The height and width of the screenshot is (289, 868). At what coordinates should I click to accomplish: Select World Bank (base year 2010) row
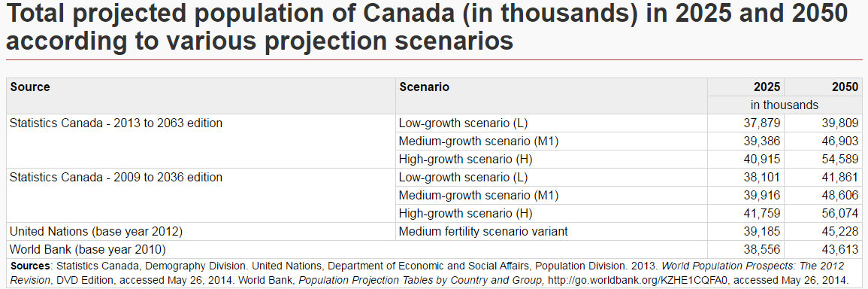[x=434, y=250]
